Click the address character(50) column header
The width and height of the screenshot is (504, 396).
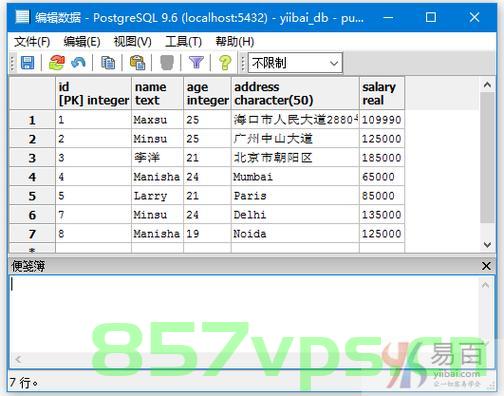click(295, 93)
